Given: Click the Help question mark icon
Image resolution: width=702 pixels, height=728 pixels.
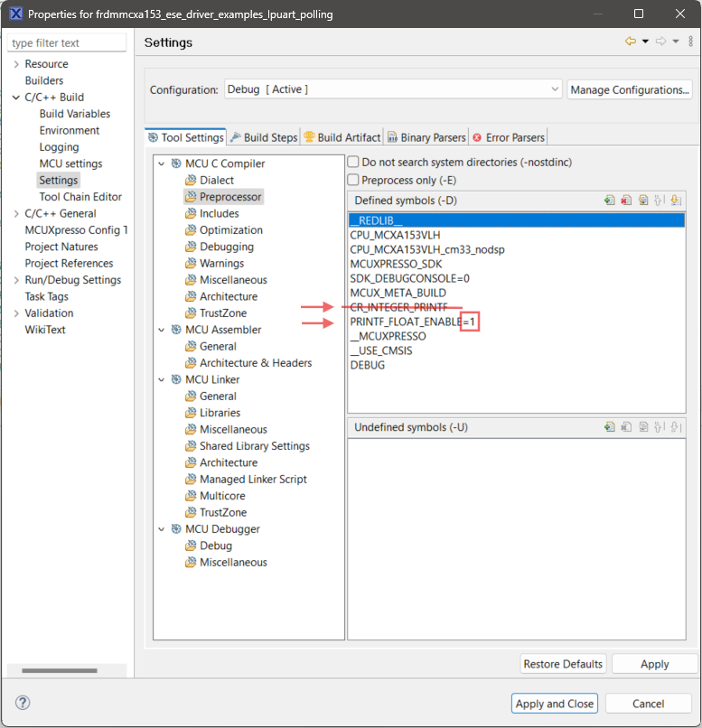Looking at the screenshot, I should (x=23, y=703).
